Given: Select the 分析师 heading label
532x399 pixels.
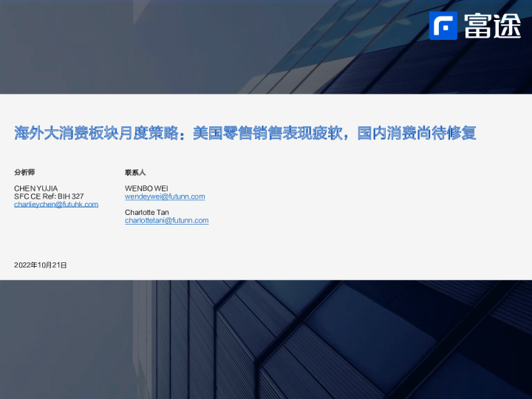Looking at the screenshot, I should coord(24,172).
